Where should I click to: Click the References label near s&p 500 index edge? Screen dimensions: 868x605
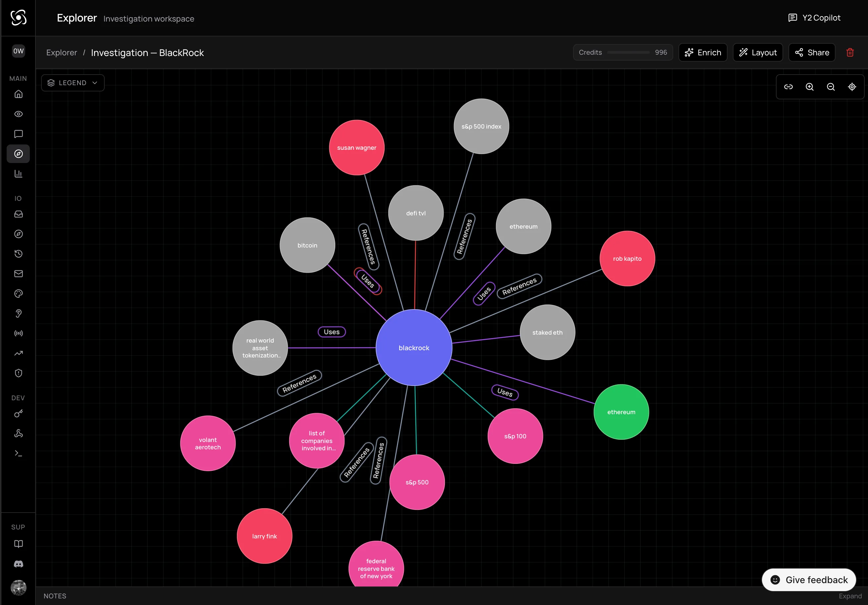(464, 236)
